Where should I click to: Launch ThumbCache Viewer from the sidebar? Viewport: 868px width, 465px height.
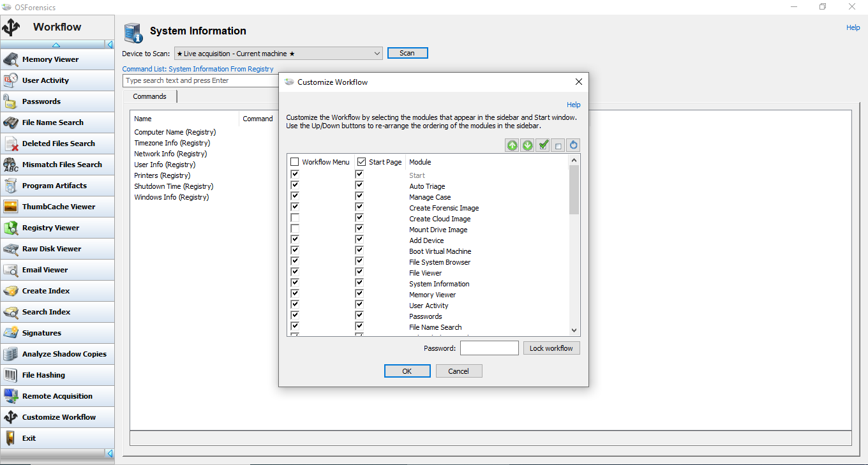pos(57,207)
